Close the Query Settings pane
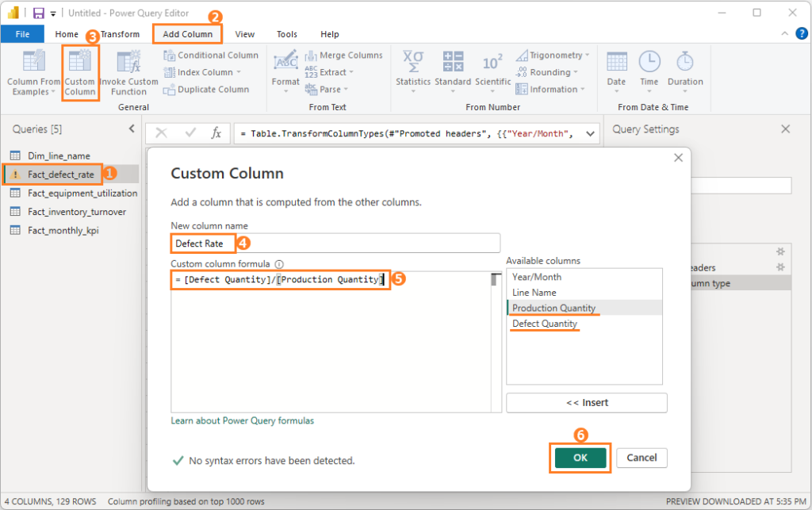The height and width of the screenshot is (510, 812). click(786, 129)
